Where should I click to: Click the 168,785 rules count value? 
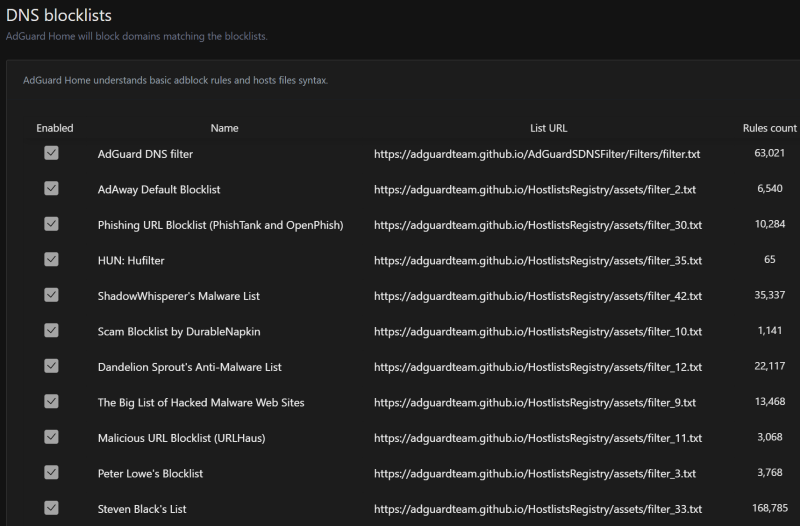click(x=769, y=508)
